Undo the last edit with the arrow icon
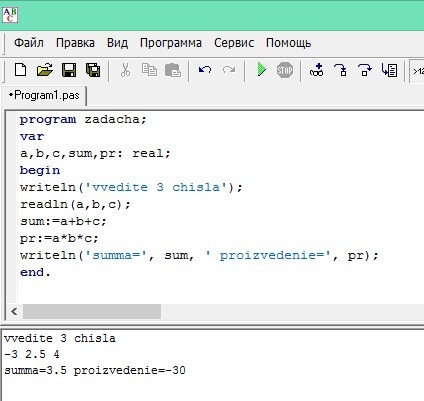The height and width of the screenshot is (401, 424). point(205,70)
